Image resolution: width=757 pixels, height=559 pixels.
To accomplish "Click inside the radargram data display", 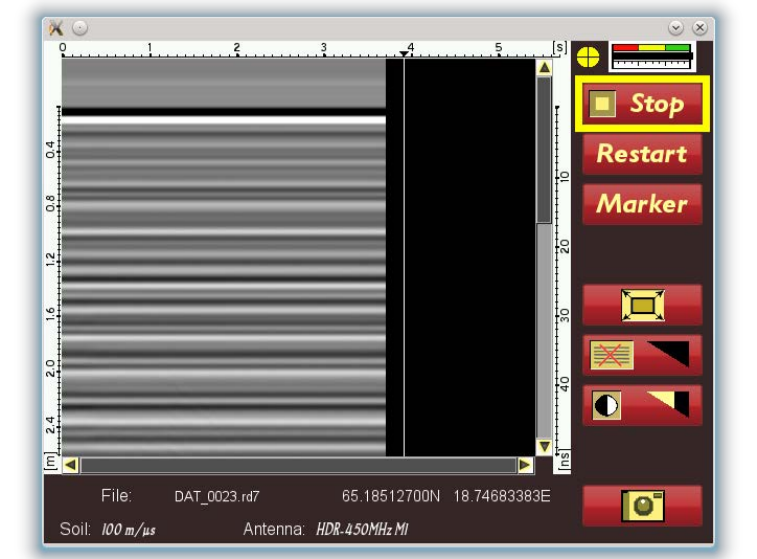I will click(x=298, y=257).
